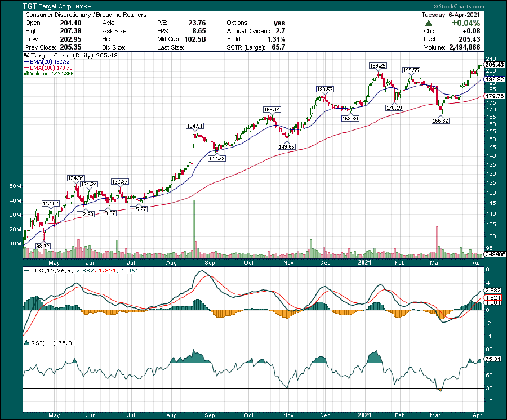Click the 179.76 EMA tag on the right axis
Image resolution: width=507 pixels, height=420 pixels.
[495, 96]
